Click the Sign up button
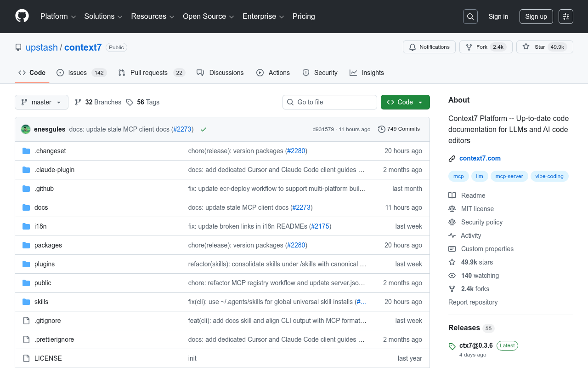588x368 pixels. point(536,16)
